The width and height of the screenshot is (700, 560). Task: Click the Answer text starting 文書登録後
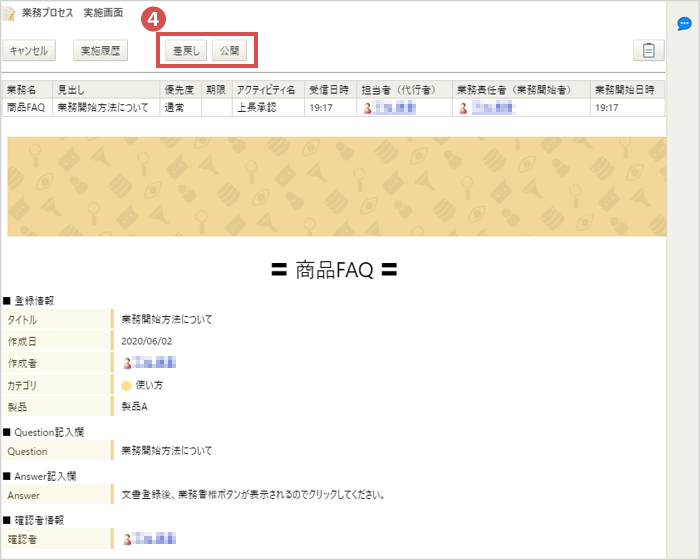[253, 494]
